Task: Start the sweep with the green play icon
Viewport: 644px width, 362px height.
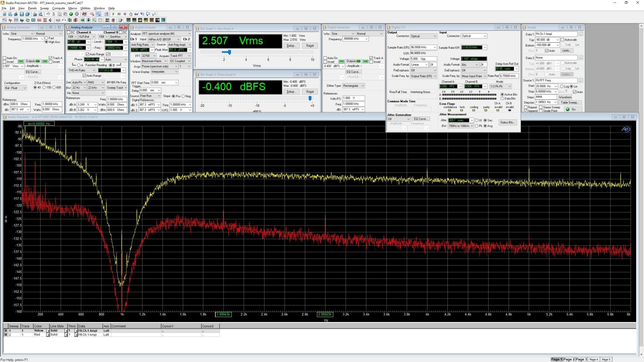Action: [x=113, y=14]
